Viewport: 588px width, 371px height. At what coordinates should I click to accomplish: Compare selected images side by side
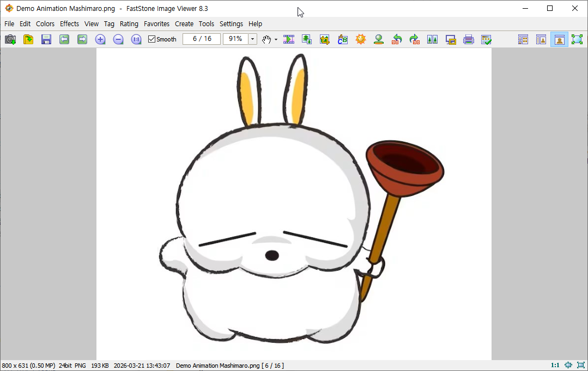click(432, 39)
